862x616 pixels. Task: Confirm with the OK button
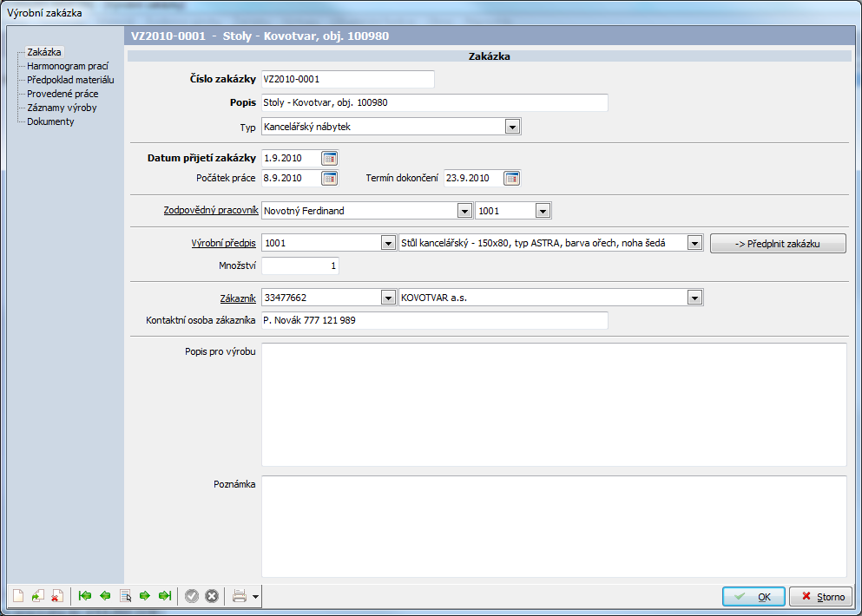click(753, 597)
